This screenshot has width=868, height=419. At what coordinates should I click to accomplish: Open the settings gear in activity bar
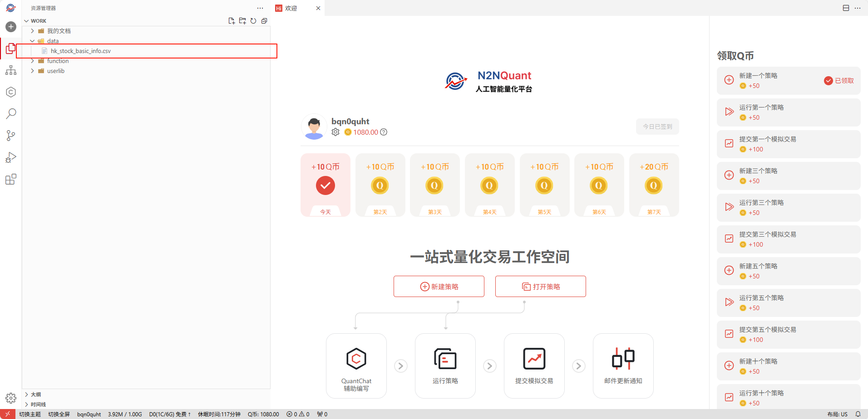coord(11,398)
